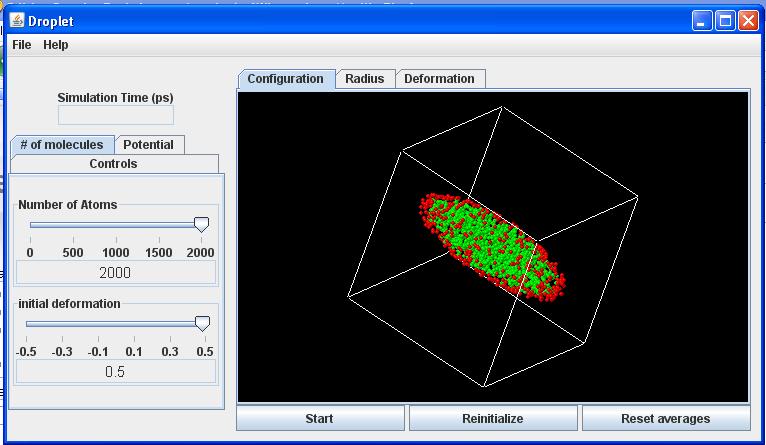Screen dimensions: 766x445
Task: Click the Simulation Time text field
Action: [115, 115]
